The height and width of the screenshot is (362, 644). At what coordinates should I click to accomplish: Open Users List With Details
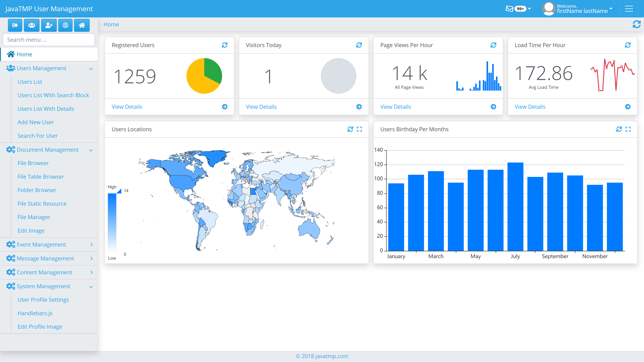pos(46,109)
